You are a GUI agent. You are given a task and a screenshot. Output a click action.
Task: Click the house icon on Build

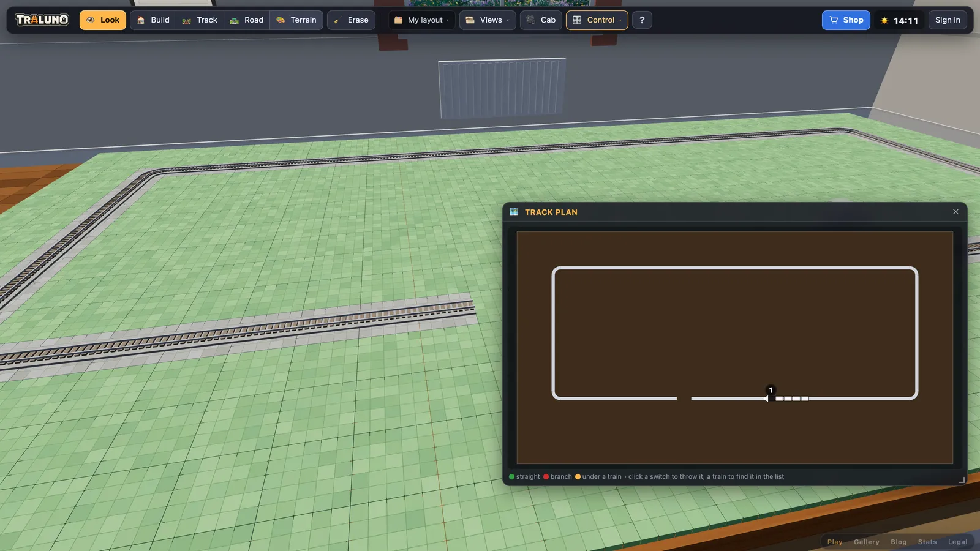(x=141, y=20)
